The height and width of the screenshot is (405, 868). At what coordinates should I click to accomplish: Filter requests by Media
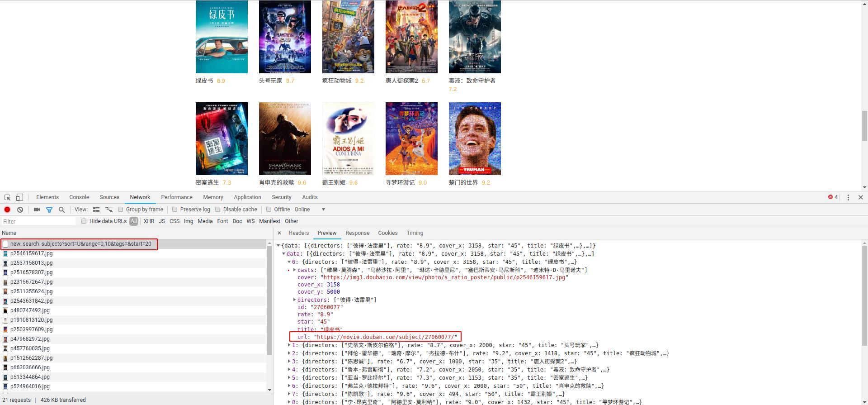coord(205,221)
